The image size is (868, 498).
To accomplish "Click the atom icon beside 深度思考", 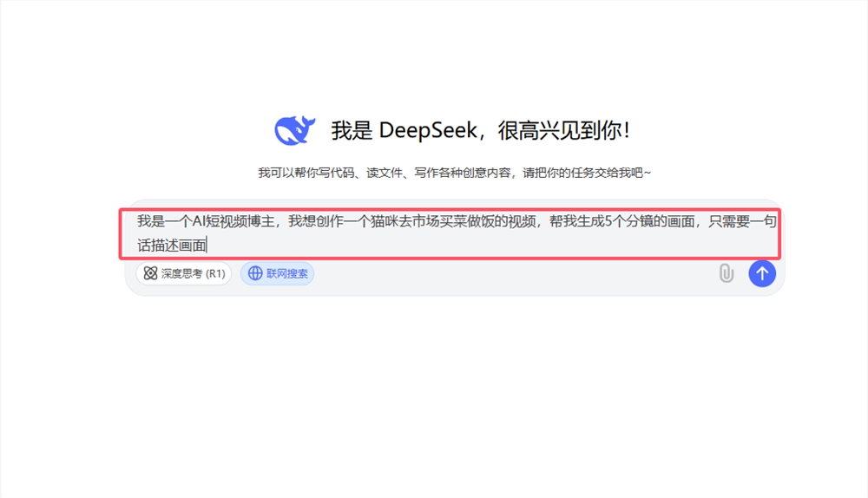I will point(150,273).
